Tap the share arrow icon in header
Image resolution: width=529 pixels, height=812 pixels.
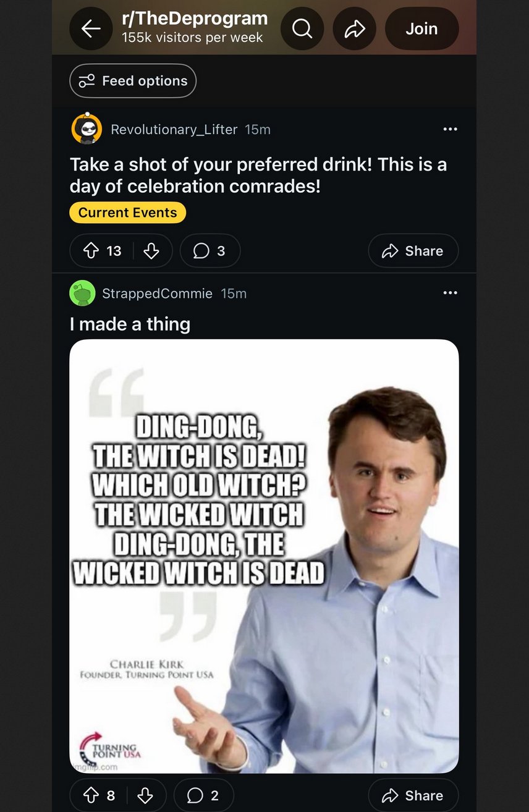(x=354, y=28)
